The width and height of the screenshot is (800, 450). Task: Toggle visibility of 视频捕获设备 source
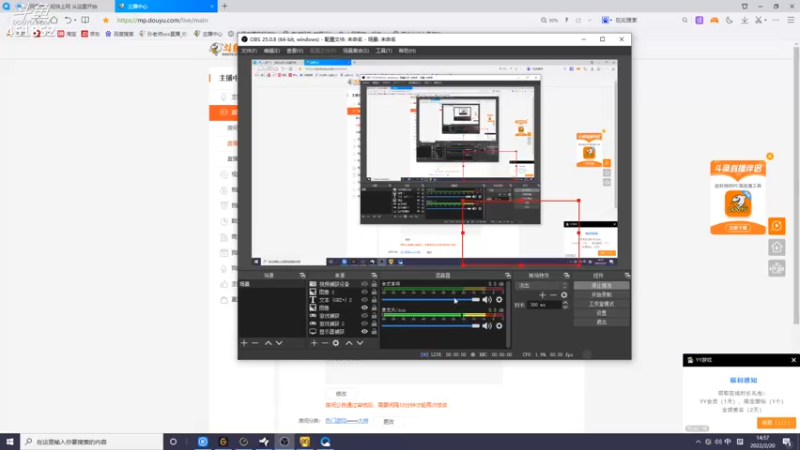[364, 284]
